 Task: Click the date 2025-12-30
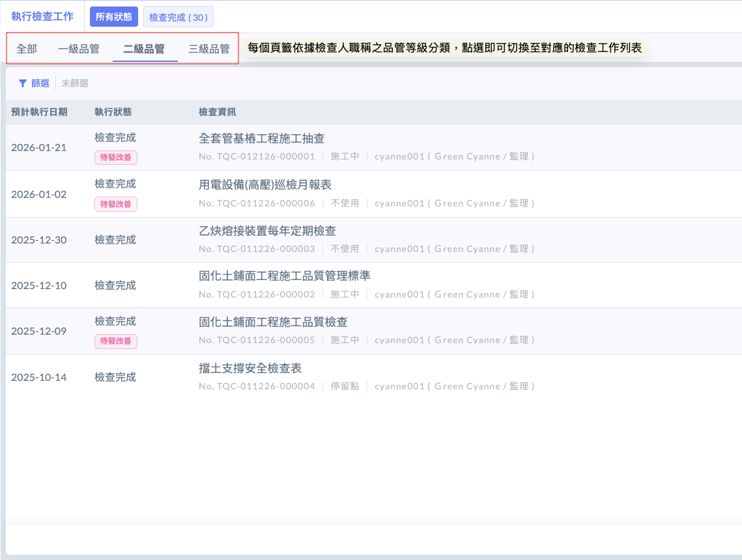point(39,240)
